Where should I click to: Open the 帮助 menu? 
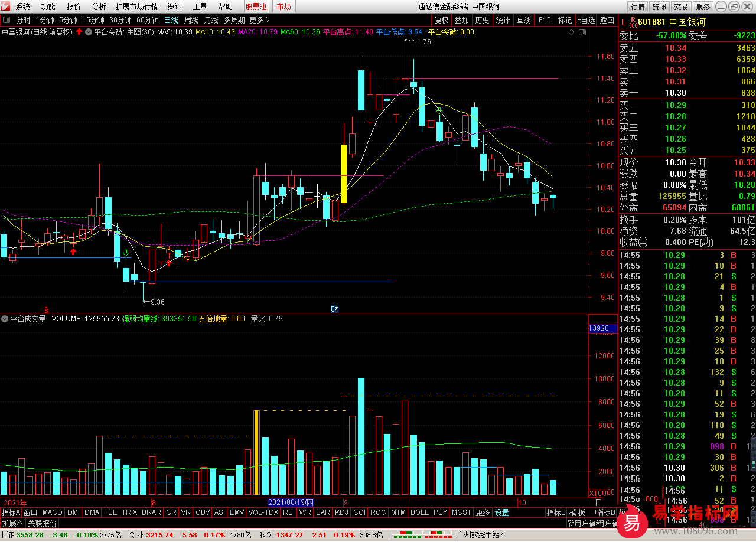point(225,6)
